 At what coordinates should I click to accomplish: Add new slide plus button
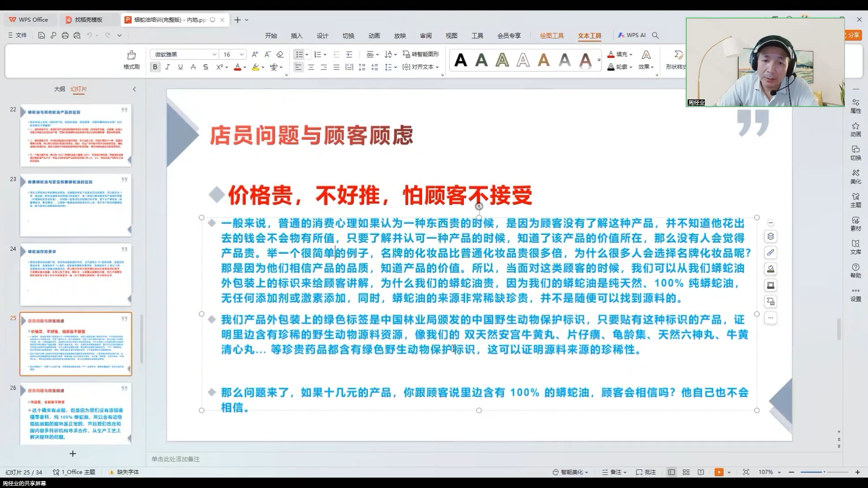coord(73,453)
